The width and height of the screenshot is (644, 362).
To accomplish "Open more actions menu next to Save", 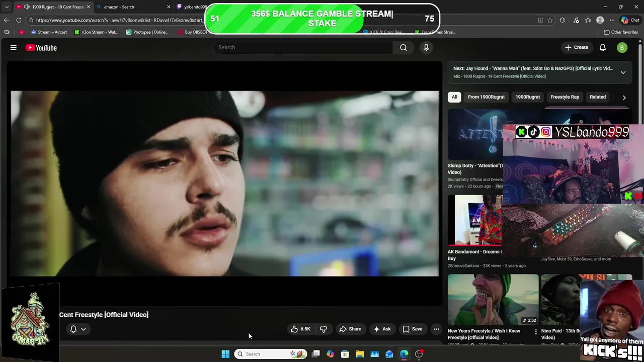I will click(x=436, y=329).
